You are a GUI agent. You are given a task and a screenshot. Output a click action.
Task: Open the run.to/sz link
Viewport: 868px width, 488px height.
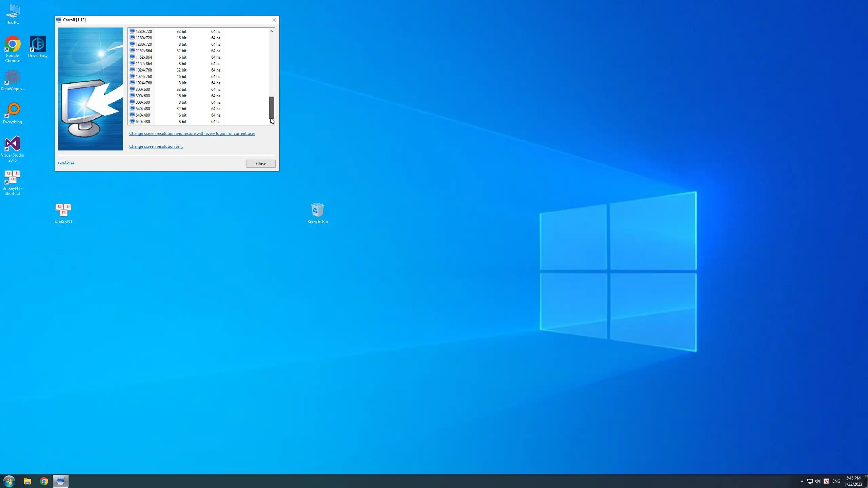coord(66,162)
